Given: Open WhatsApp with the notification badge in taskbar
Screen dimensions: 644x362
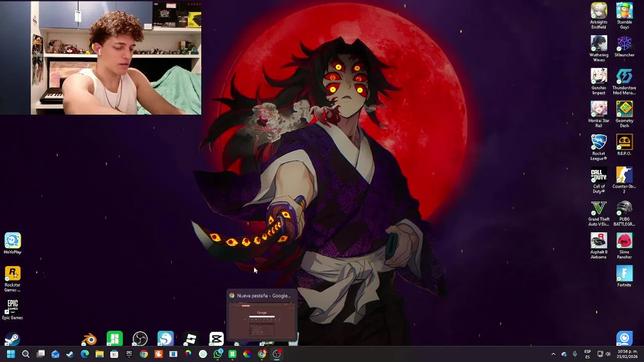Looking at the screenshot, I should (218, 354).
